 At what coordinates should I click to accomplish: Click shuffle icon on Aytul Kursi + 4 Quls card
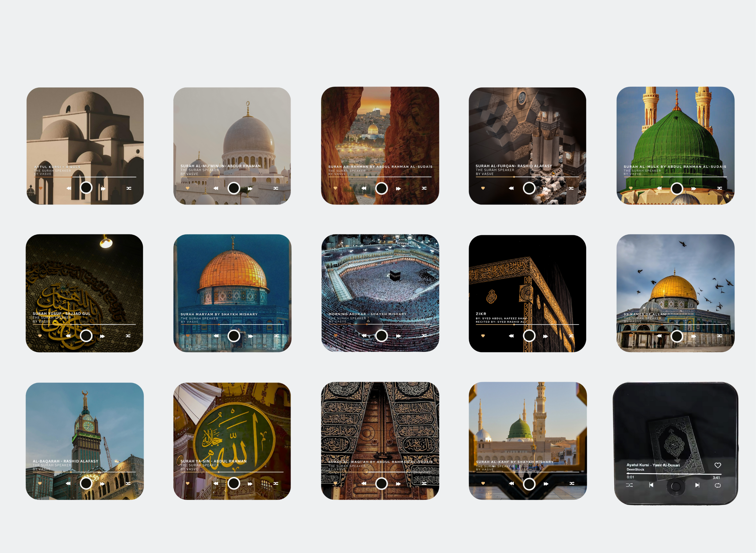[x=129, y=188]
